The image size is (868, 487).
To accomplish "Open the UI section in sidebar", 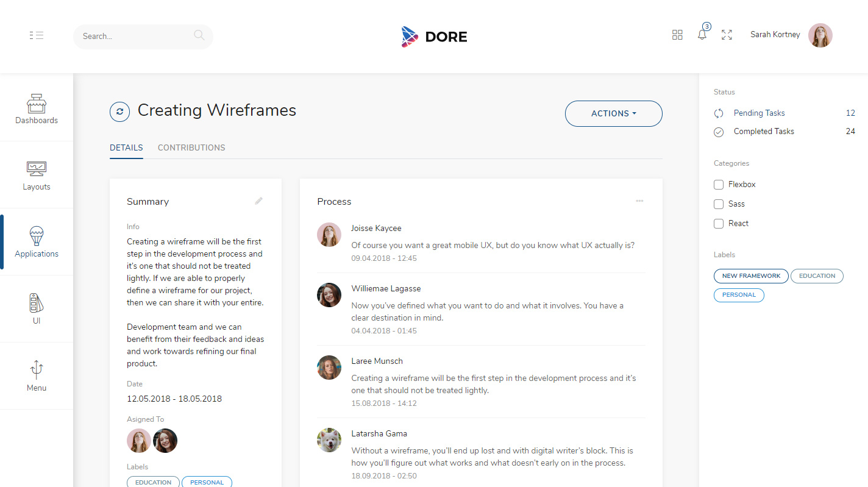I will pyautogui.click(x=37, y=309).
